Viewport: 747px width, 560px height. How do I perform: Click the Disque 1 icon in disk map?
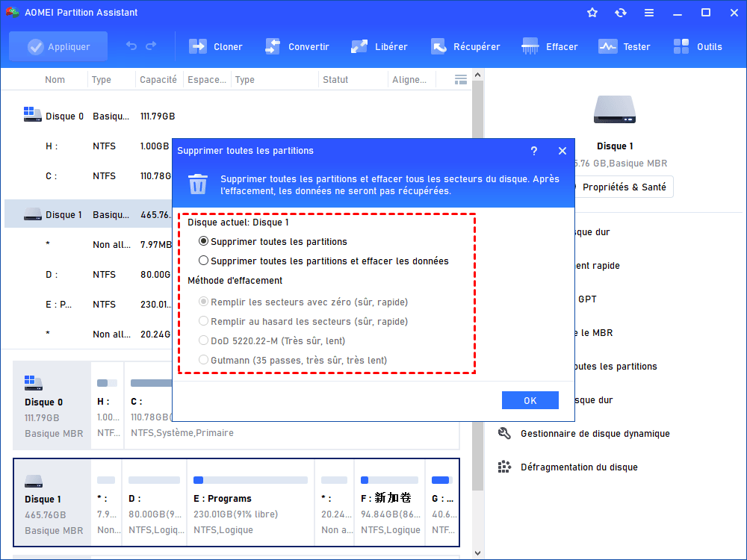tap(34, 482)
